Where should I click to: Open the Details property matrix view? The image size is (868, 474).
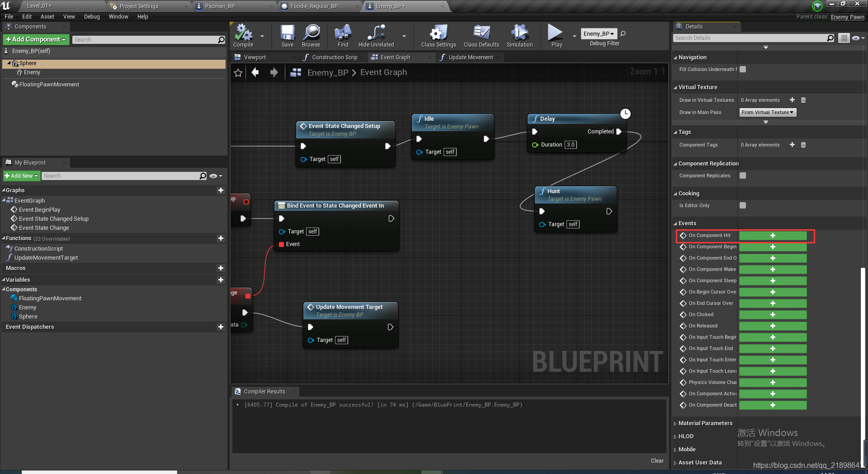point(844,38)
